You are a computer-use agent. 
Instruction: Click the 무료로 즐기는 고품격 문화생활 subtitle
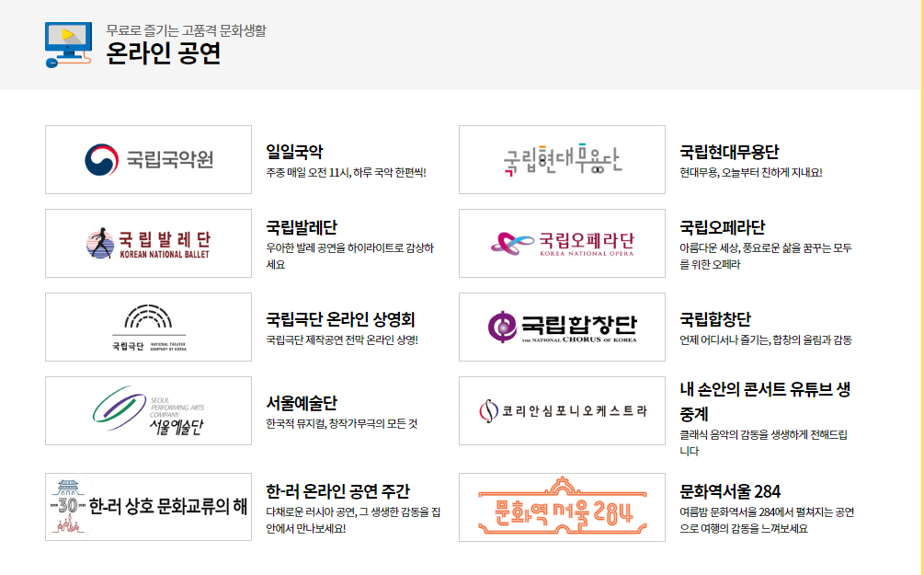coord(187,30)
